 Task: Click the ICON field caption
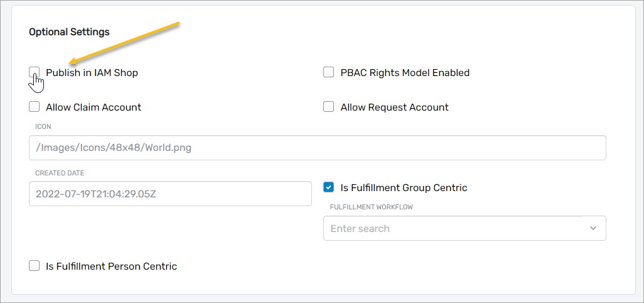click(43, 126)
